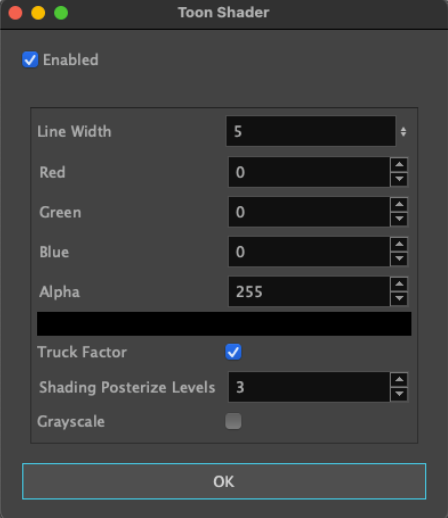This screenshot has width=448, height=518.
Task: Increase the Red value with up arrow
Action: [x=399, y=164]
